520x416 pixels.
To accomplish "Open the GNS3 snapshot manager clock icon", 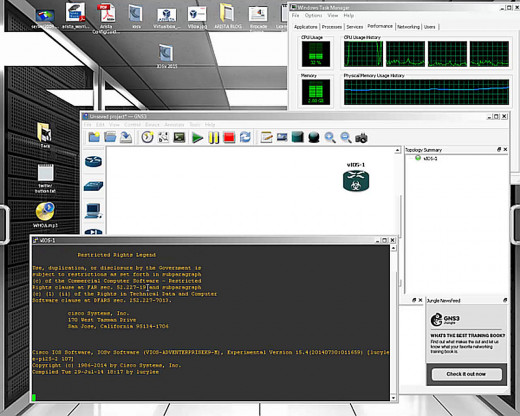I will click(147, 137).
